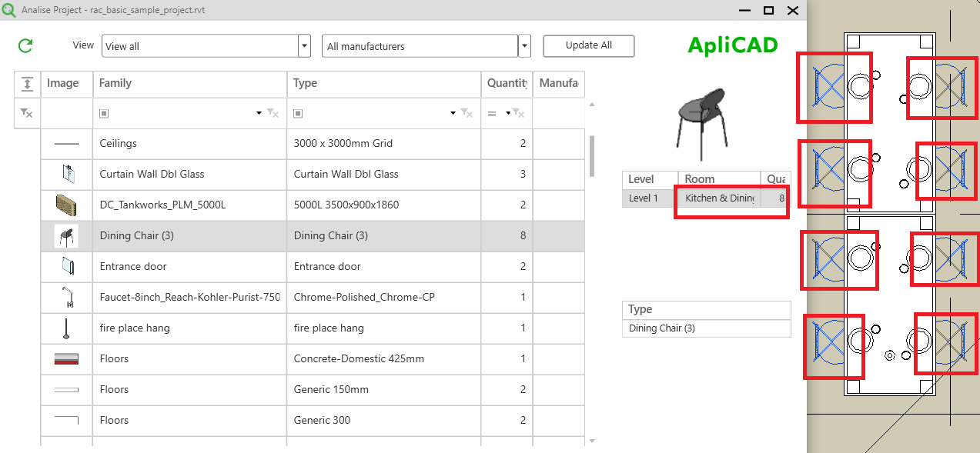Click the Dining Chair thumbnail in its table row
Screen dimensions: 980x453
[66, 235]
